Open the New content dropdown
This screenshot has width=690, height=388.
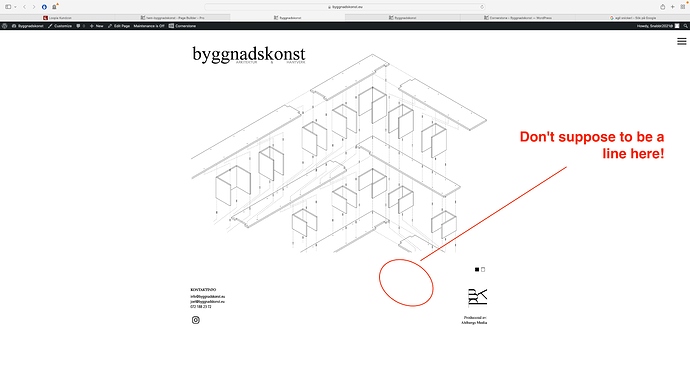click(96, 26)
